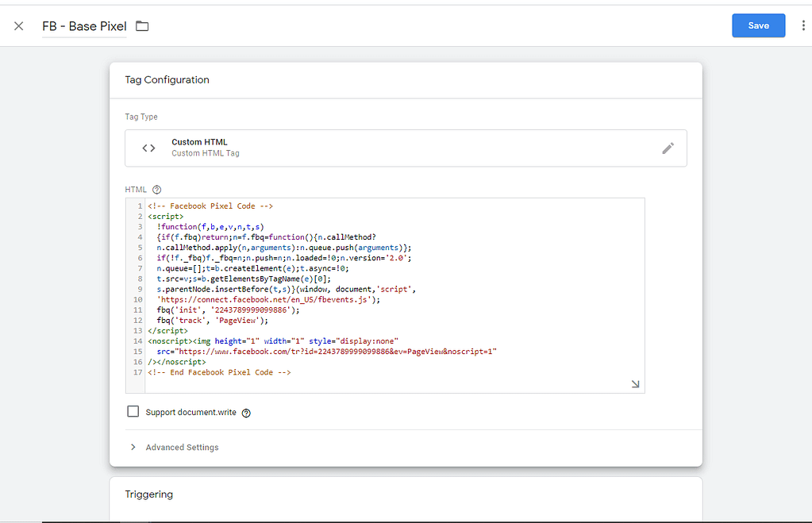The height and width of the screenshot is (523, 812).
Task: Click inside the HTML code editor at line 11
Action: [x=228, y=310]
